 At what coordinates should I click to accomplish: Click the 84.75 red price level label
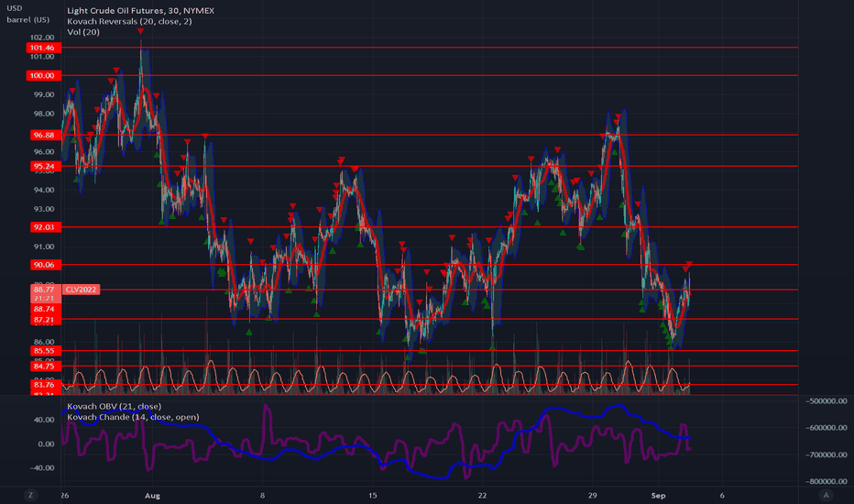44,367
